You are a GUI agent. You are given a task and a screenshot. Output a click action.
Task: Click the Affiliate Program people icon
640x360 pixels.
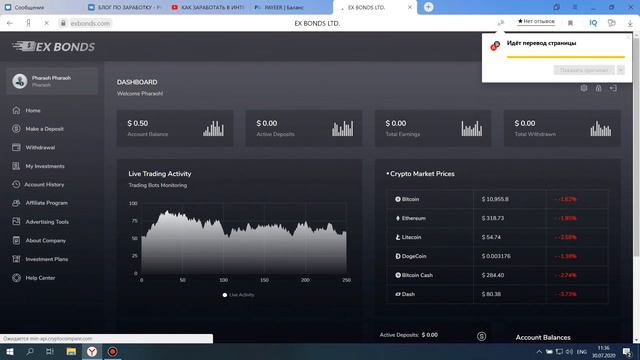coord(16,203)
